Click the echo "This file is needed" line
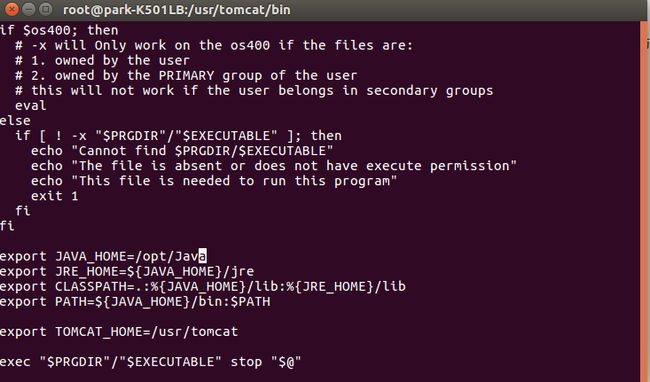650x382 pixels. point(214,181)
